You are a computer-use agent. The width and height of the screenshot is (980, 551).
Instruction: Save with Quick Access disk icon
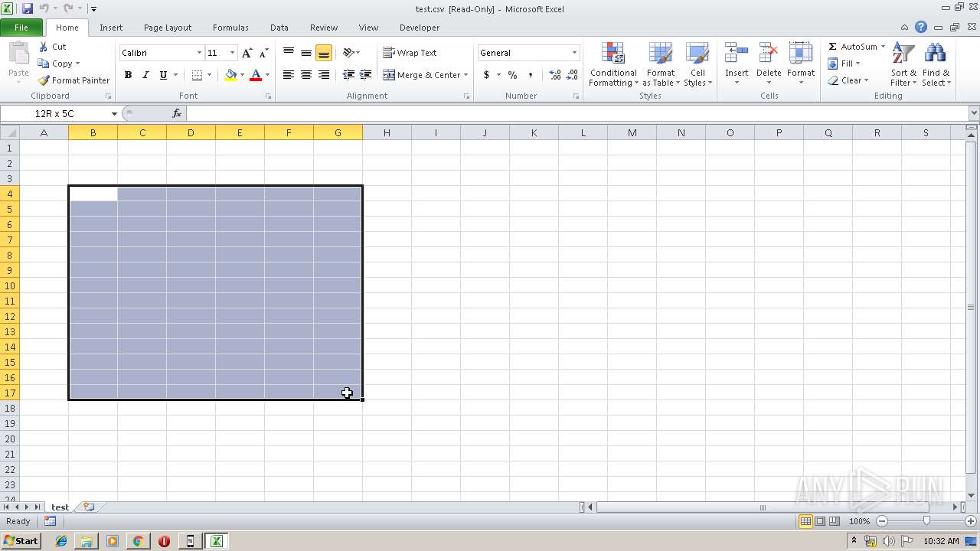tap(28, 8)
